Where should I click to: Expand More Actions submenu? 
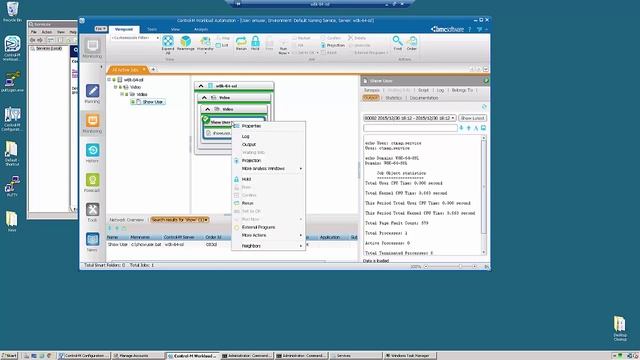point(269,236)
